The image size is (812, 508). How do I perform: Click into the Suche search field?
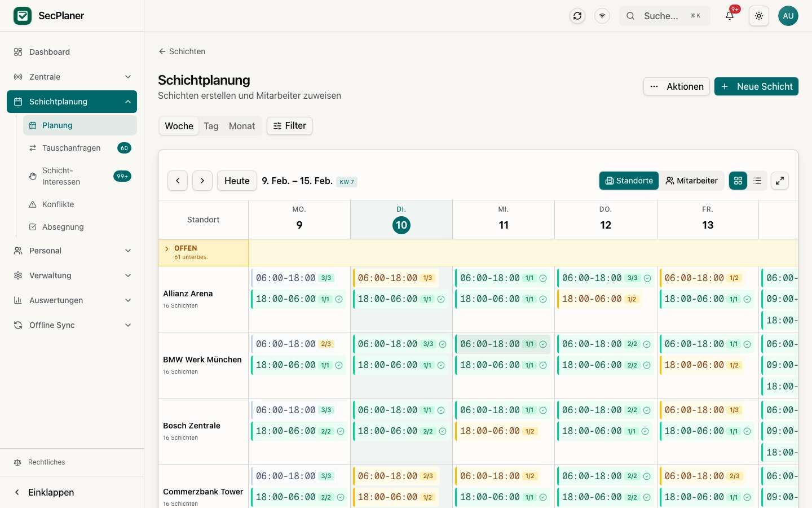coord(664,16)
